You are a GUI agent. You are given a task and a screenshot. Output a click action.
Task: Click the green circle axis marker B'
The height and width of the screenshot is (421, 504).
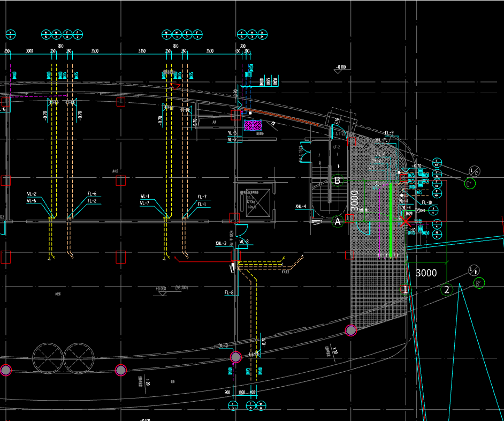(479, 283)
